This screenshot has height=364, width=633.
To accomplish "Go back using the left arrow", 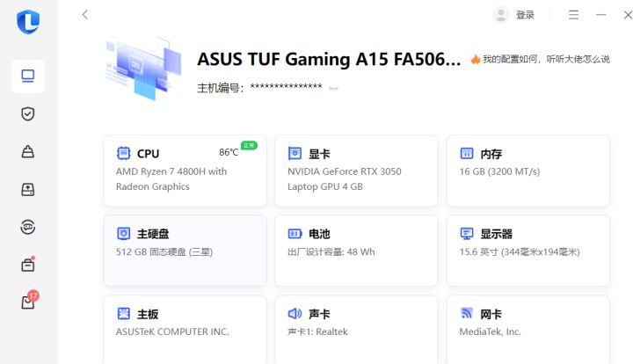I will (x=84, y=15).
